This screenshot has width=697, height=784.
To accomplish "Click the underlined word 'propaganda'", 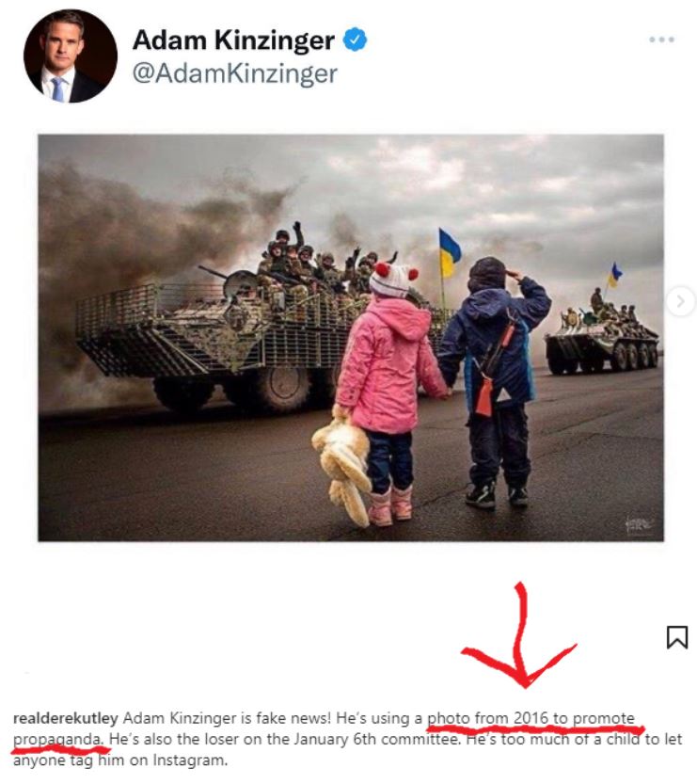I will 59,740.
